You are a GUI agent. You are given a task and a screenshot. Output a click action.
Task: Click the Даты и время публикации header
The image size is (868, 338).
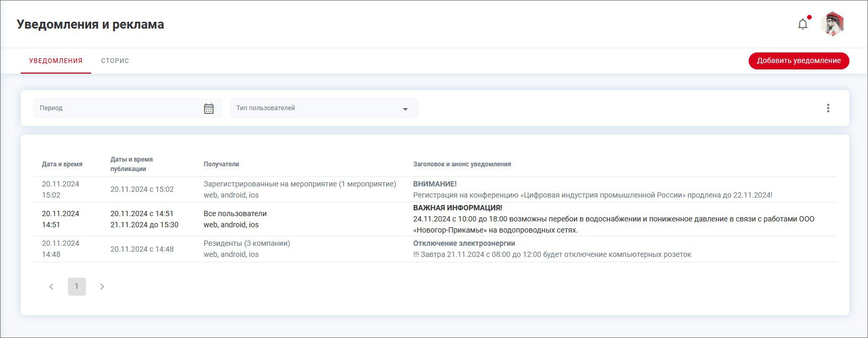pos(131,164)
